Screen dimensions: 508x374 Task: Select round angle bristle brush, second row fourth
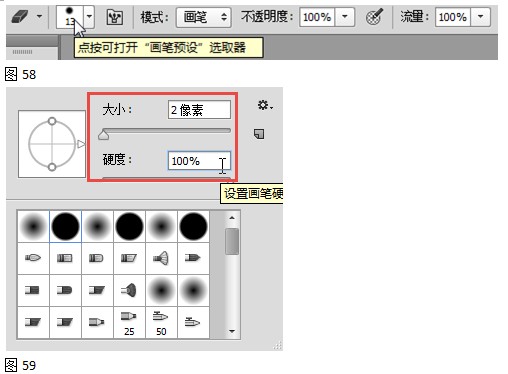click(129, 258)
